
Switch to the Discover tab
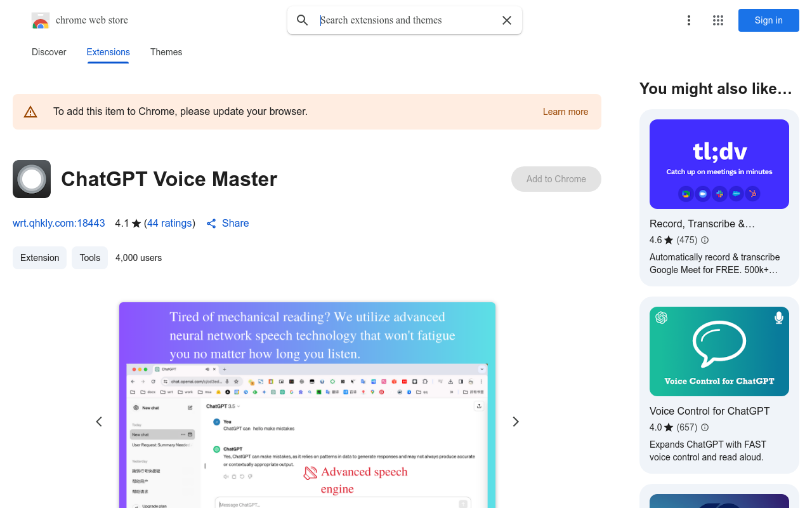(x=49, y=52)
